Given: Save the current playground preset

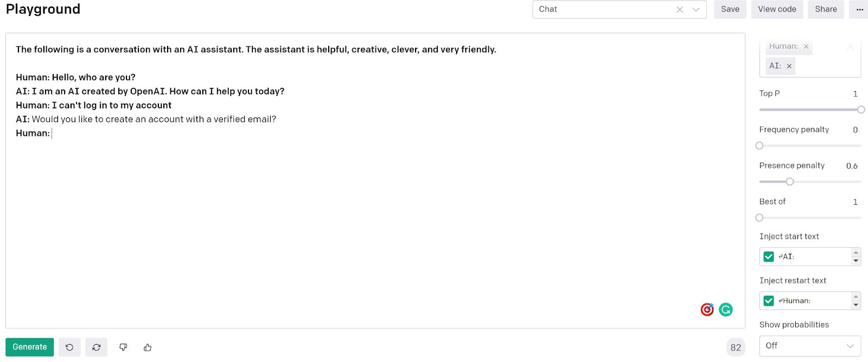Looking at the screenshot, I should point(730,9).
